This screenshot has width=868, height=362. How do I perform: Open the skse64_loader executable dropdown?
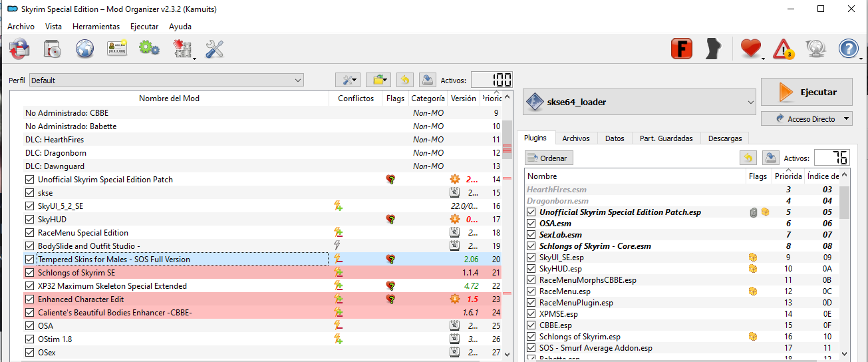640,102
